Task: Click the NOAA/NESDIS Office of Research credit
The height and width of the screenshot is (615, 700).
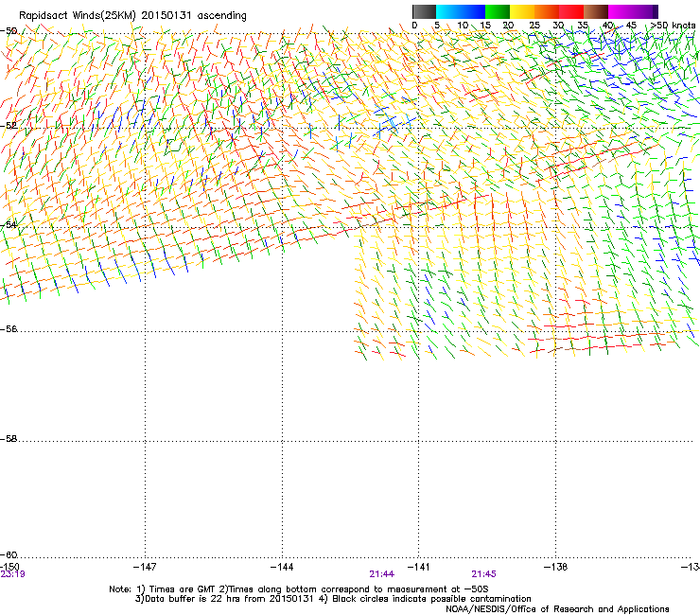Action: [557, 609]
